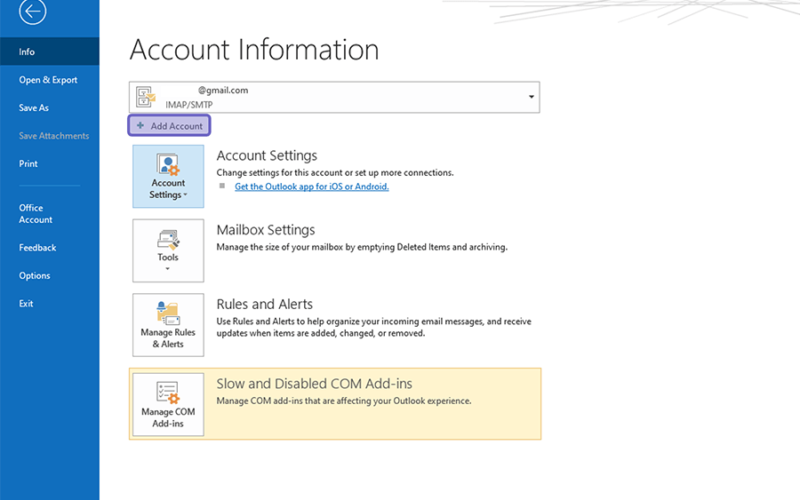Click Exit in the sidebar

[x=49, y=304]
